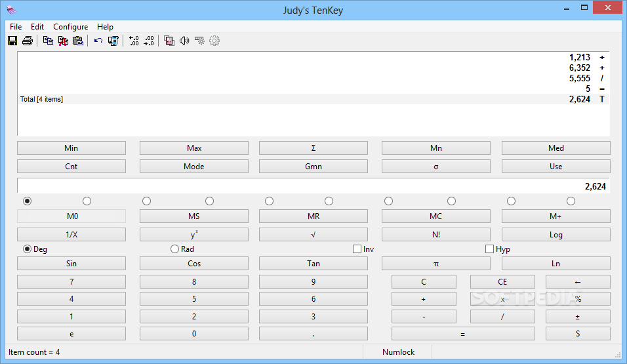Click the gear settings toolbar icon
Screen dimensions: 627x364
(214, 41)
